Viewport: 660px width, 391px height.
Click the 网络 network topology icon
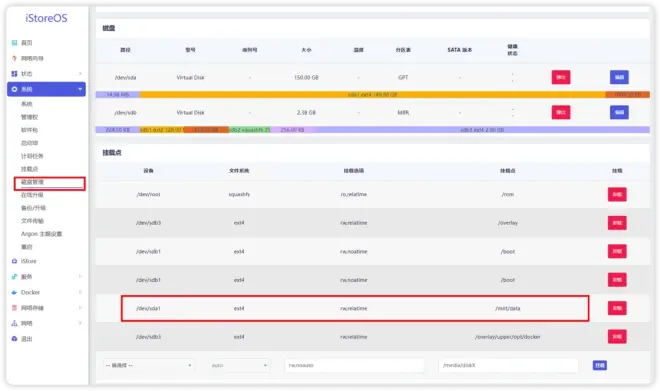(x=14, y=323)
